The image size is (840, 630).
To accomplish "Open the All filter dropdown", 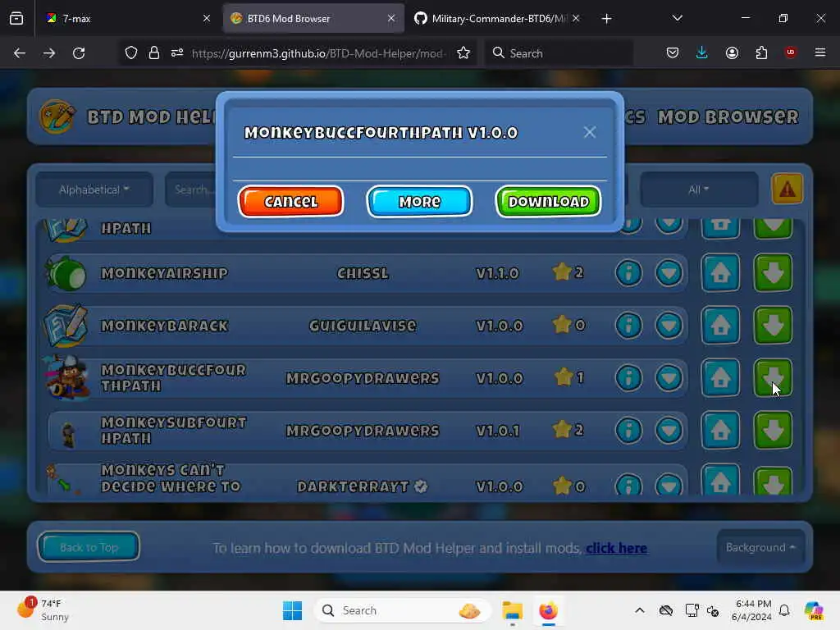I will coord(699,189).
